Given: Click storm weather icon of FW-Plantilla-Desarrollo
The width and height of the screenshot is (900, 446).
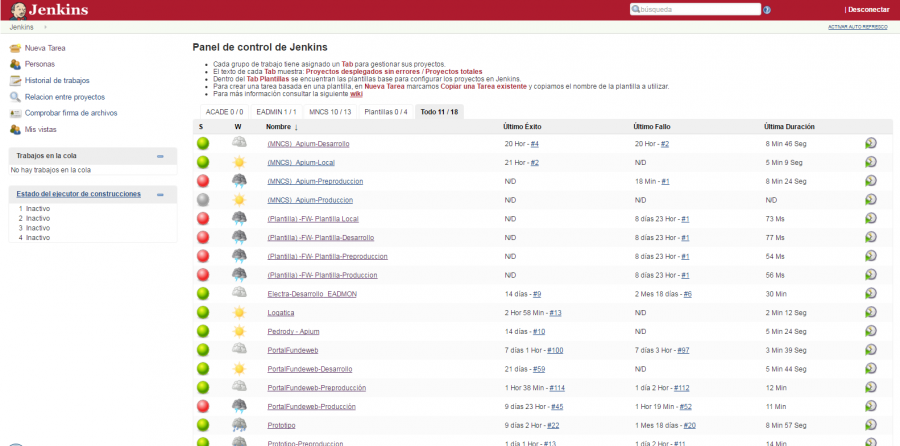Looking at the screenshot, I should pos(239,238).
